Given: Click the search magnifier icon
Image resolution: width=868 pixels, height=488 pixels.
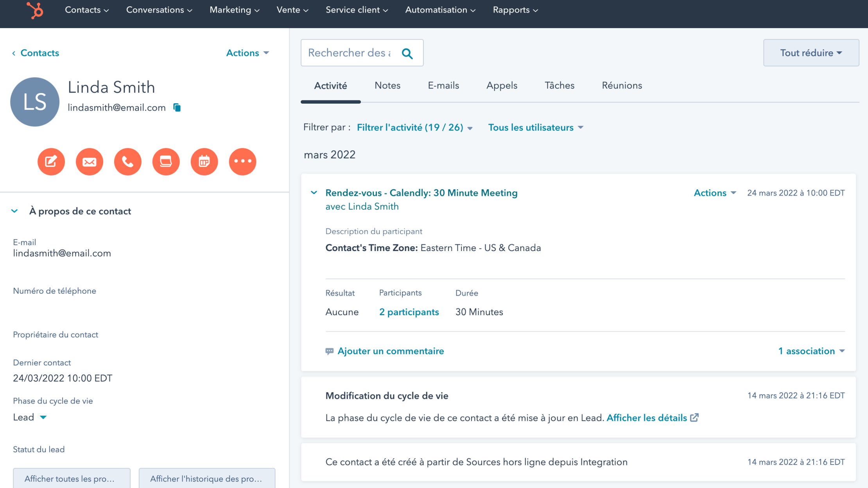Looking at the screenshot, I should [407, 53].
